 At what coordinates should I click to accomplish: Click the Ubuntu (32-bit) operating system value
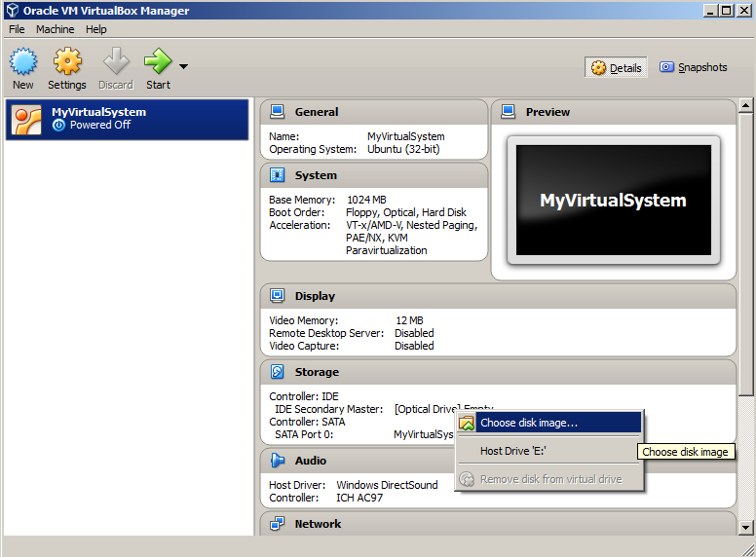403,149
